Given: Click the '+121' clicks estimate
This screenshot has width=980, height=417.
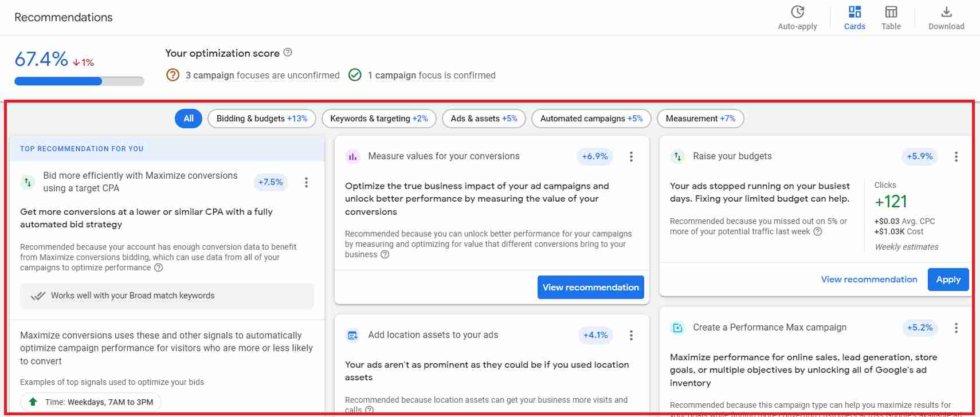Looking at the screenshot, I should [x=891, y=202].
